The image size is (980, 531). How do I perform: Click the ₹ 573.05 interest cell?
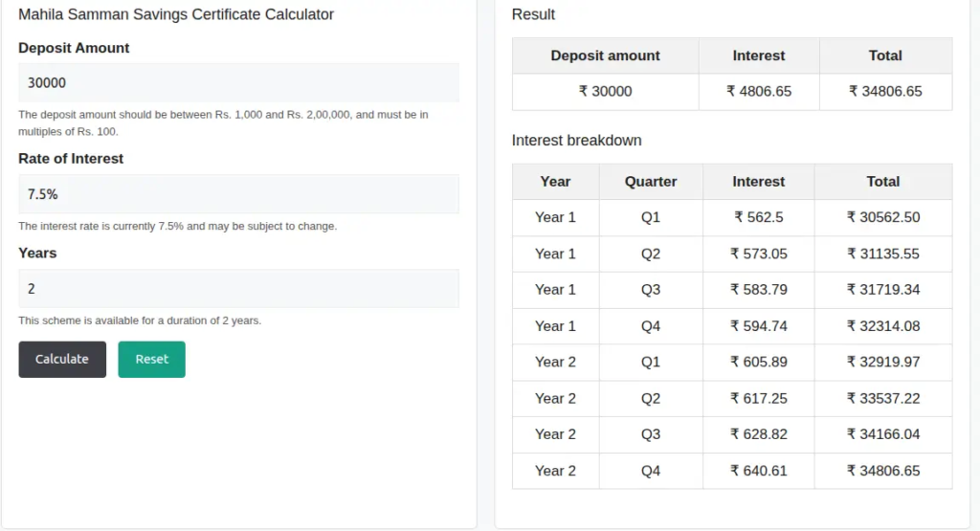[759, 254]
